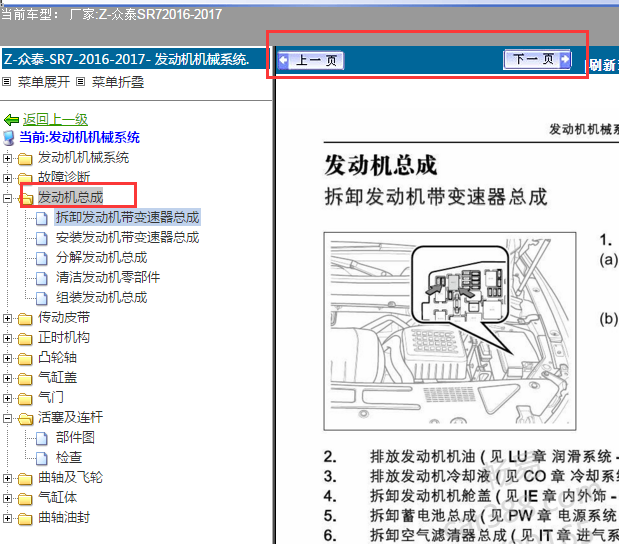Viewport: 619px width, 544px height.
Task: Go to previous page with 上一页 button
Action: [x=311, y=60]
